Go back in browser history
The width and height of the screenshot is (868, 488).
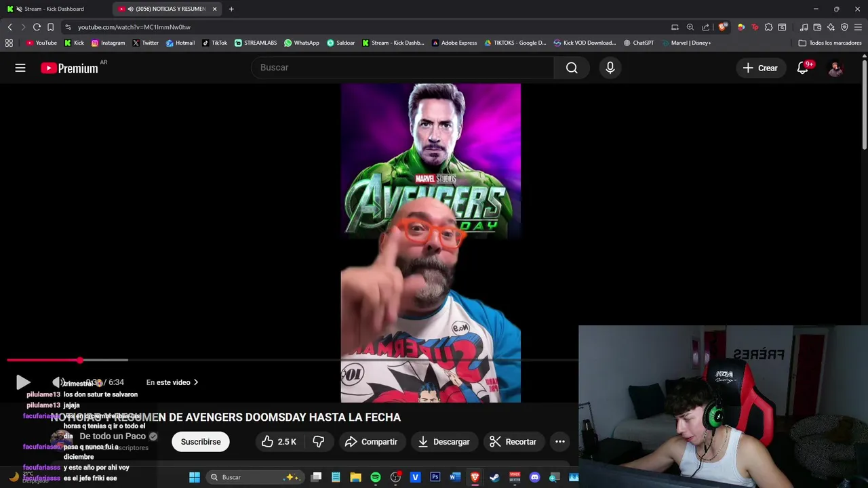click(9, 27)
